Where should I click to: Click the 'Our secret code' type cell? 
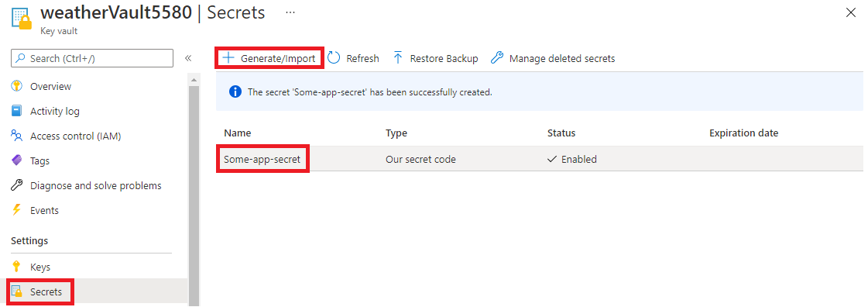tap(420, 159)
